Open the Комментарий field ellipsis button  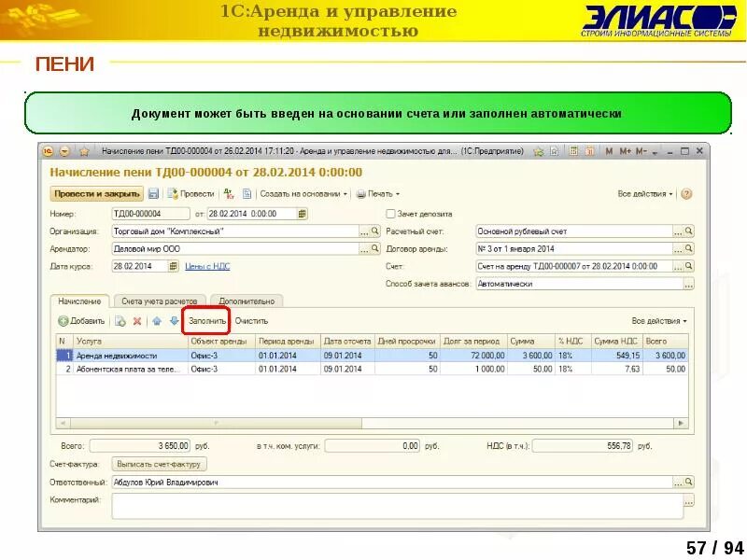tap(689, 501)
